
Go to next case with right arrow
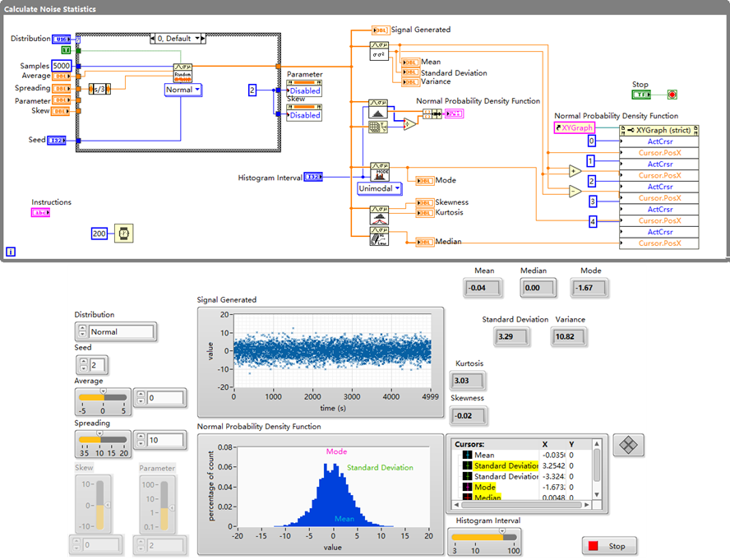[203, 39]
